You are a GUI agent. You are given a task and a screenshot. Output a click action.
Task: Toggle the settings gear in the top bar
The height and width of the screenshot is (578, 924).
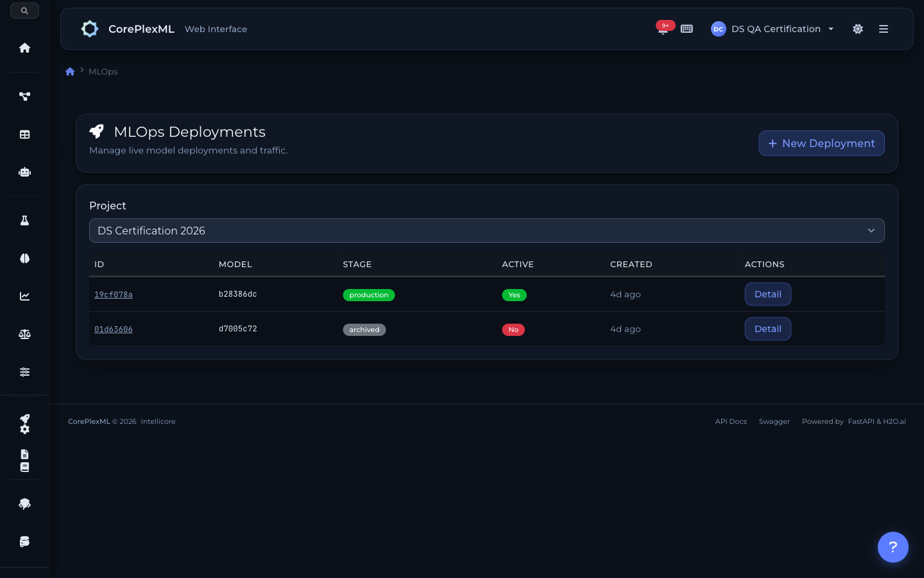858,29
